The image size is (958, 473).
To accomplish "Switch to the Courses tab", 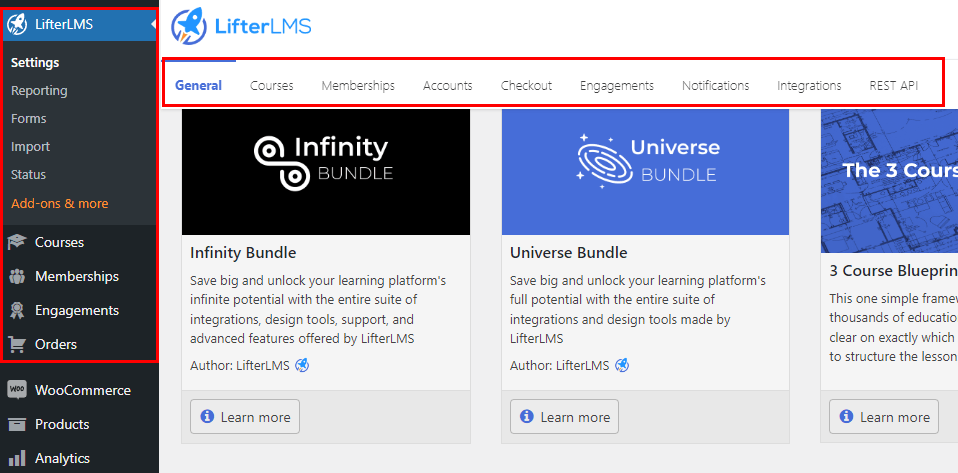I will pos(272,86).
